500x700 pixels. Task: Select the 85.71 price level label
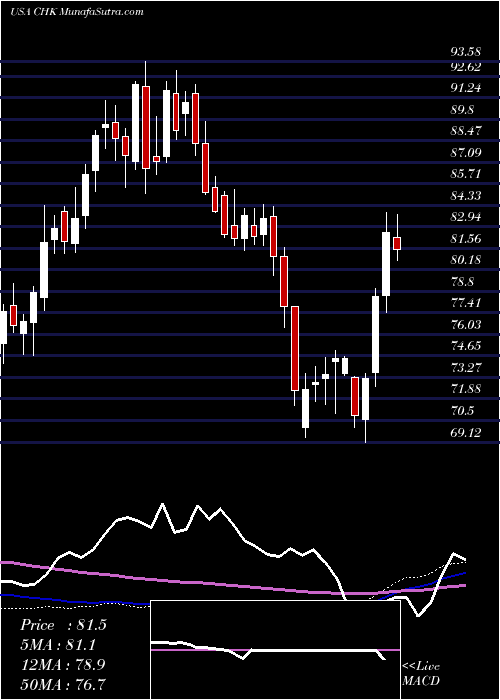tap(466, 174)
